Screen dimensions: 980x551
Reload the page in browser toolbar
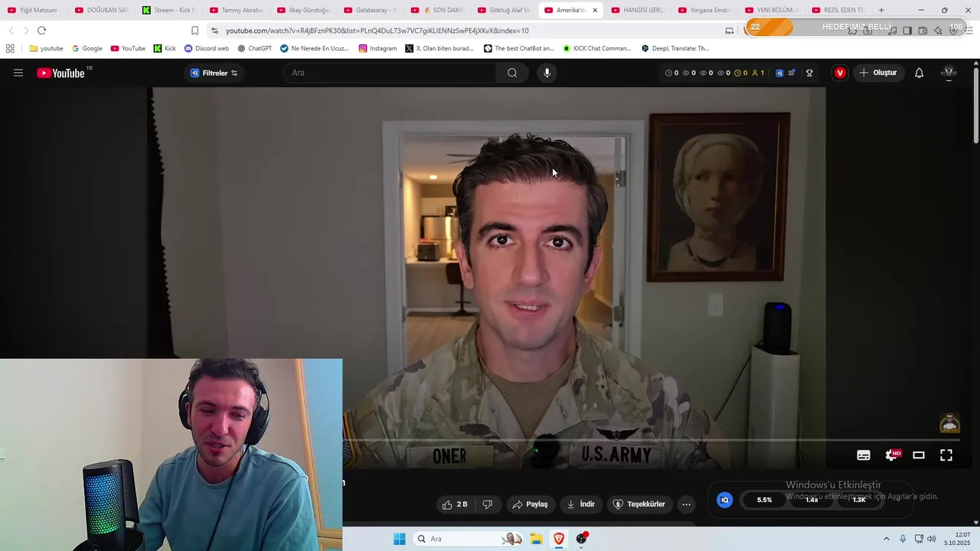tap(41, 31)
